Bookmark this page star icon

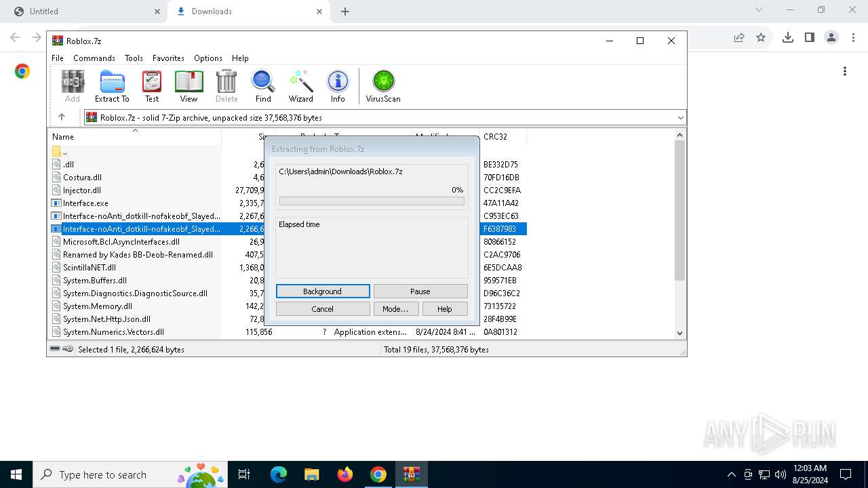tap(761, 37)
